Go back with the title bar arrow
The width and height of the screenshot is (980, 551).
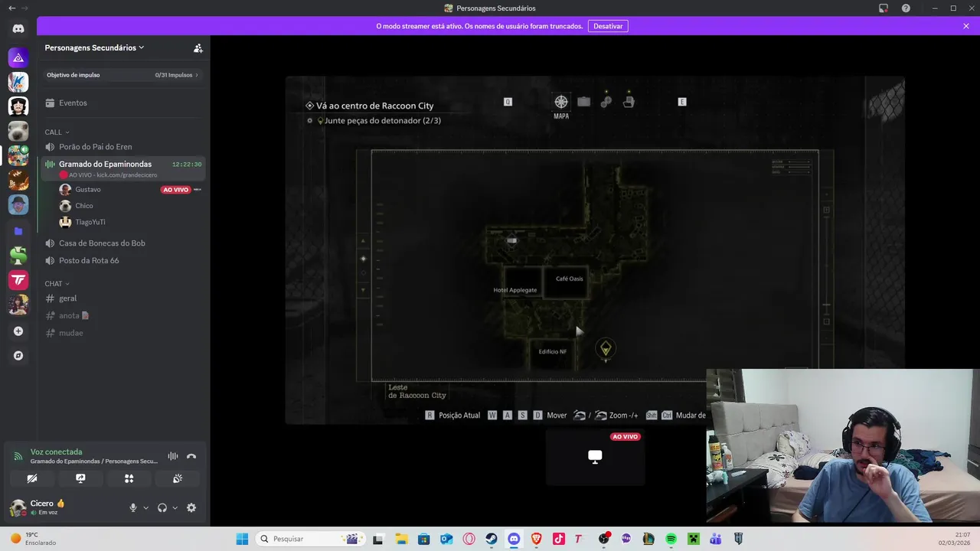point(11,8)
